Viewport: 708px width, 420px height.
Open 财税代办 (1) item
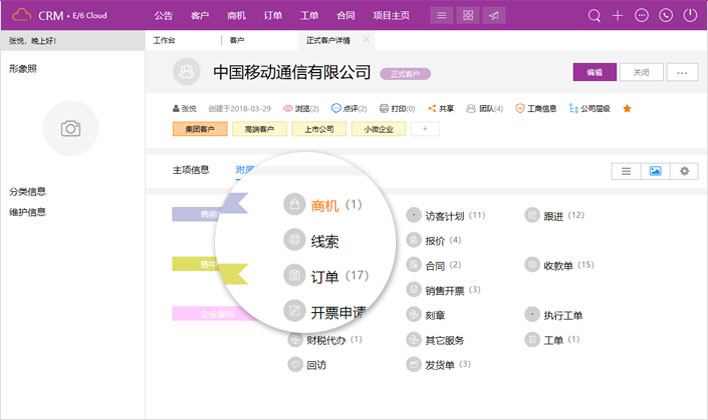point(325,340)
